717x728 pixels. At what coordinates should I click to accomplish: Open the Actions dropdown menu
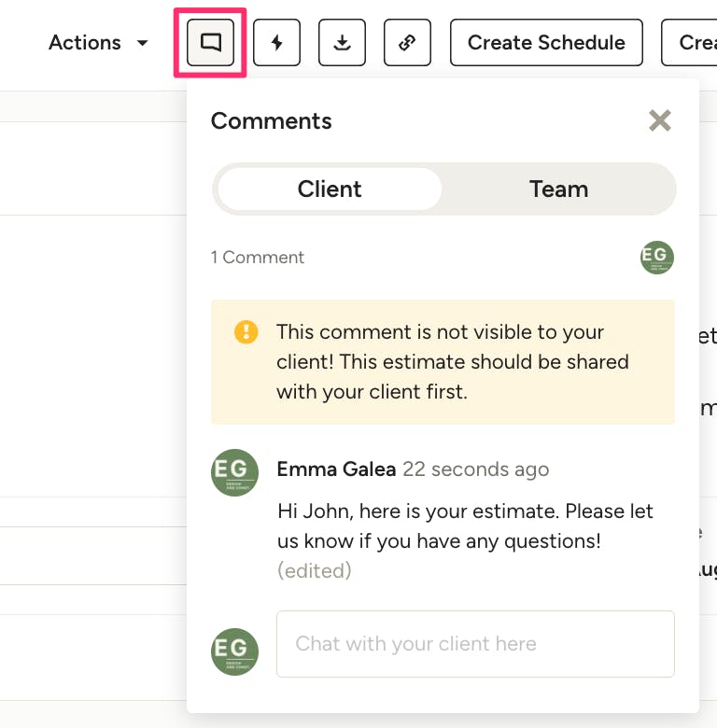pyautogui.click(x=98, y=43)
